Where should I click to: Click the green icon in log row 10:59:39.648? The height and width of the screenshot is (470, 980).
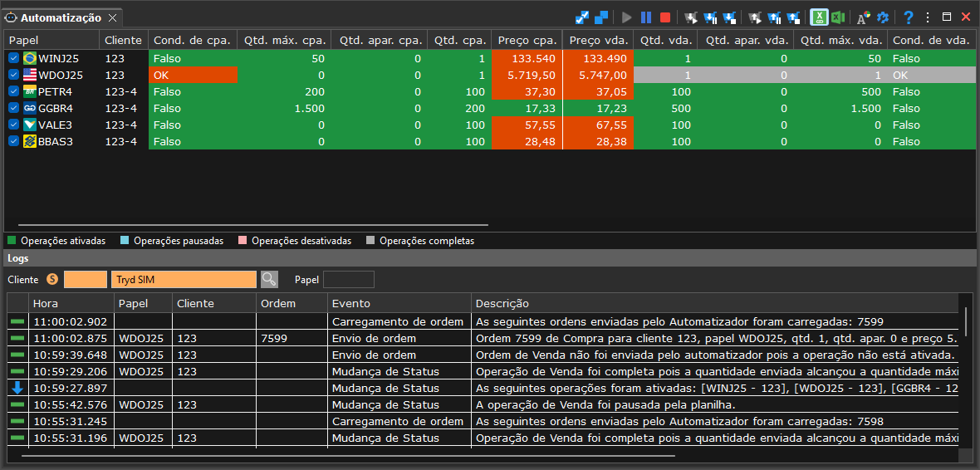click(17, 355)
